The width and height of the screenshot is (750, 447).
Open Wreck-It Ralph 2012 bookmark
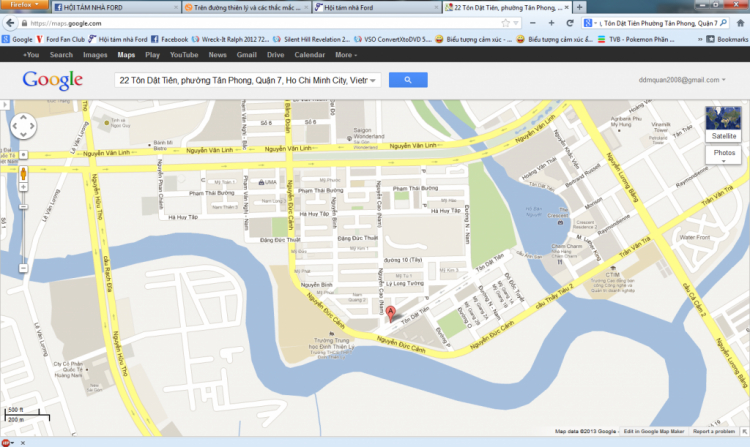(231, 39)
